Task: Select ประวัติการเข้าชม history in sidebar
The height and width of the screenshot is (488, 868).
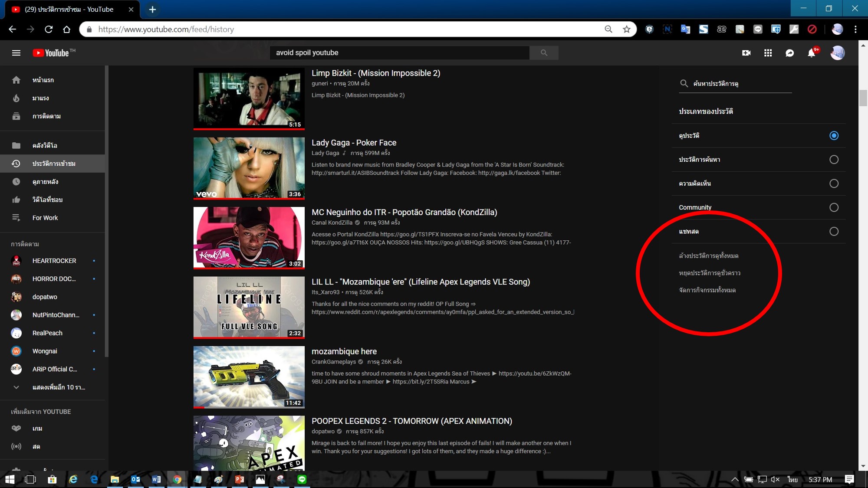Action: click(53, 164)
